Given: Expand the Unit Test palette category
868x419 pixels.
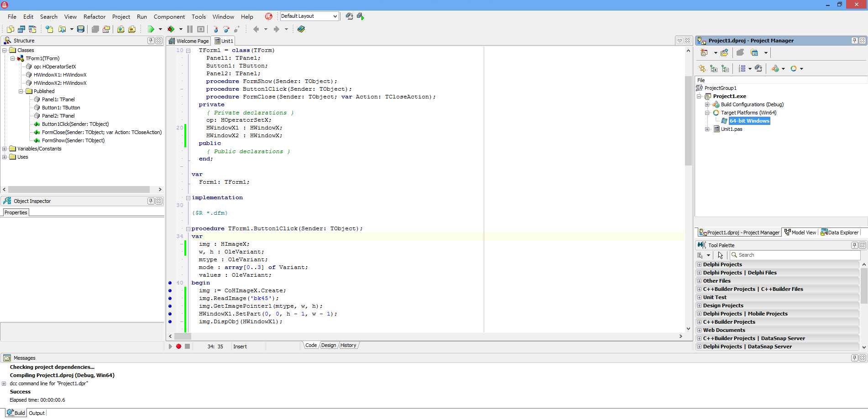Looking at the screenshot, I should tap(699, 297).
